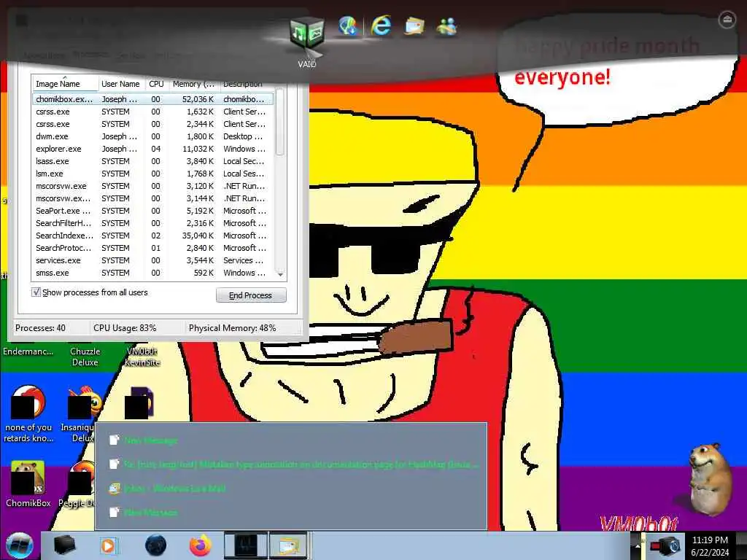Click the toolbox icon in the top-right corner
The width and height of the screenshot is (747, 560).
pos(727,20)
